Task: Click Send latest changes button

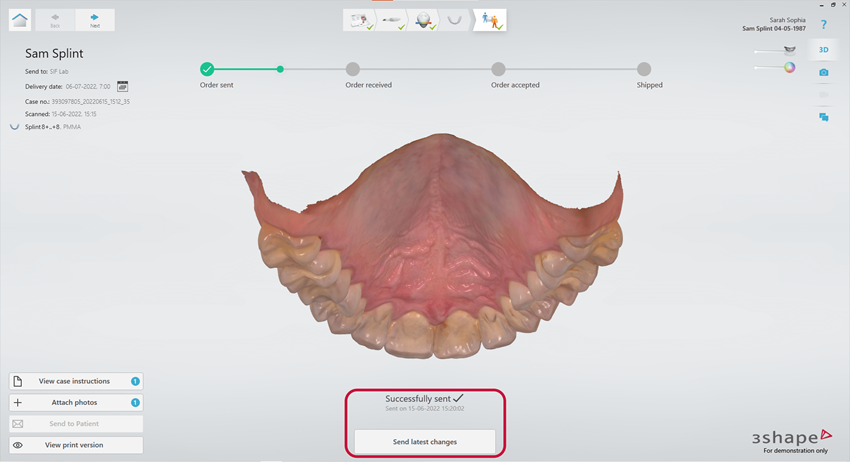Action: [425, 441]
